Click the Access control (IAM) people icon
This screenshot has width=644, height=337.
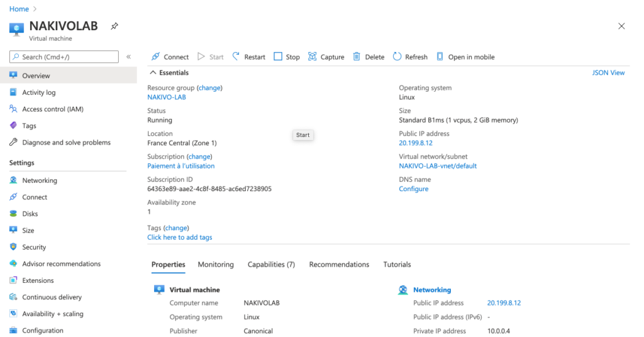coord(14,109)
